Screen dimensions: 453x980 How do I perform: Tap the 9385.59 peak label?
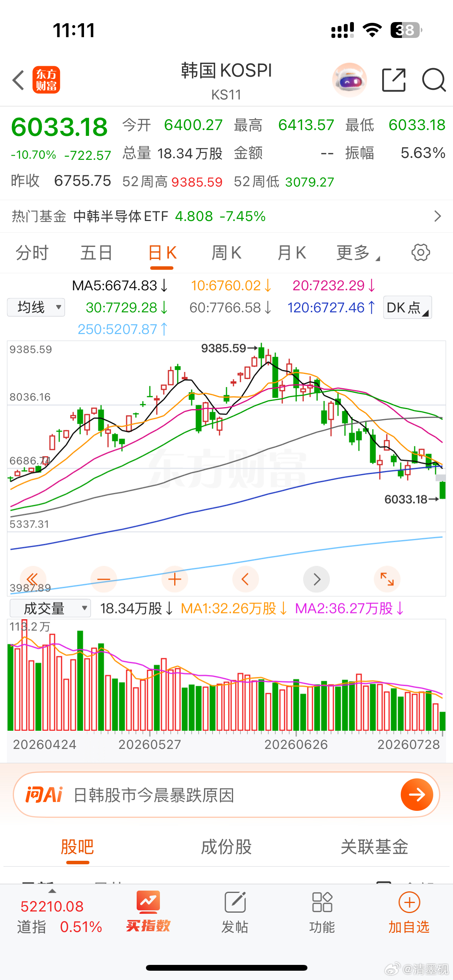pos(223,348)
